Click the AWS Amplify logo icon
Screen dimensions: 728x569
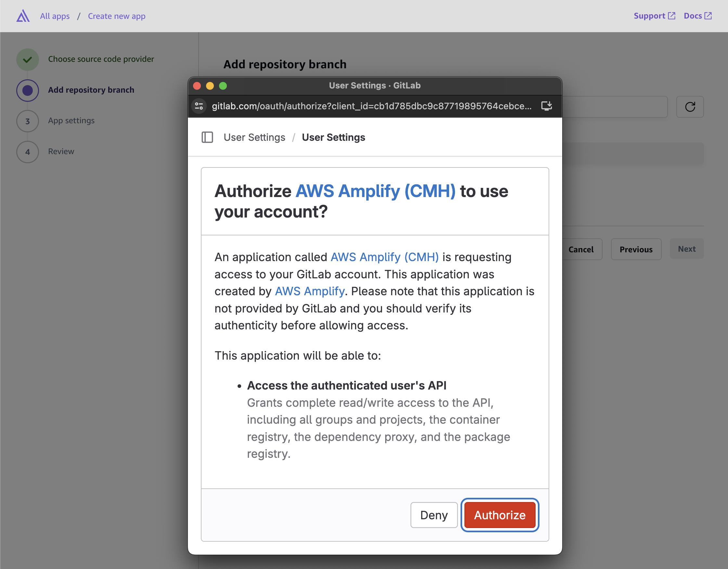(23, 16)
